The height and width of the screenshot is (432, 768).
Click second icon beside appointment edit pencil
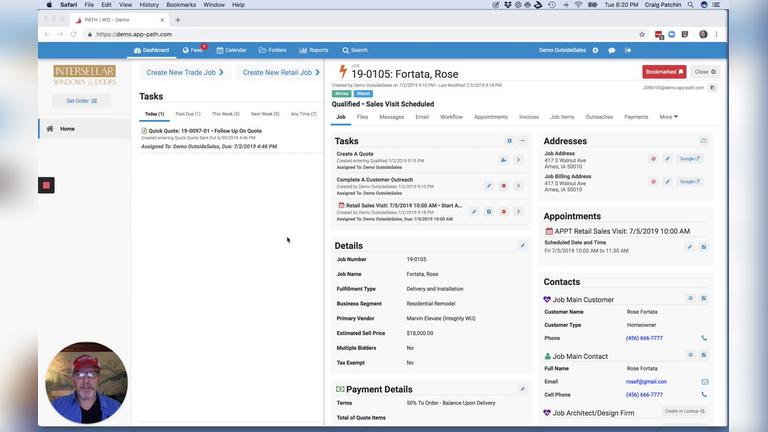[x=704, y=247]
